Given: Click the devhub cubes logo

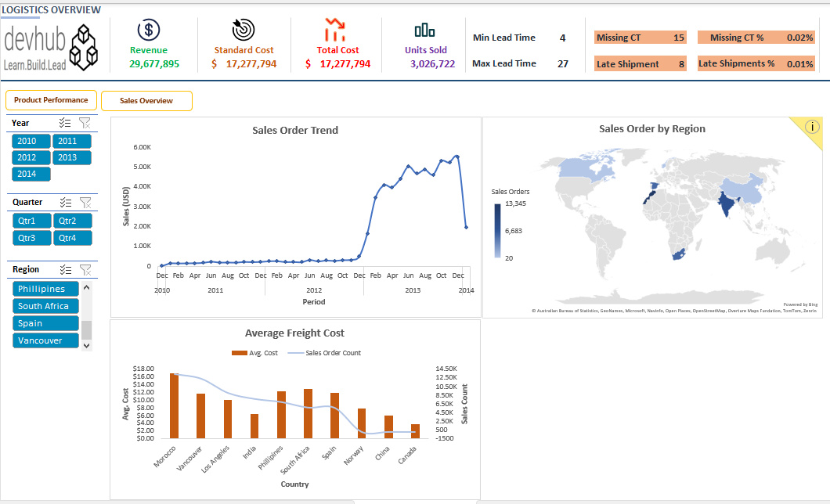Looking at the screenshot, I should (84, 48).
